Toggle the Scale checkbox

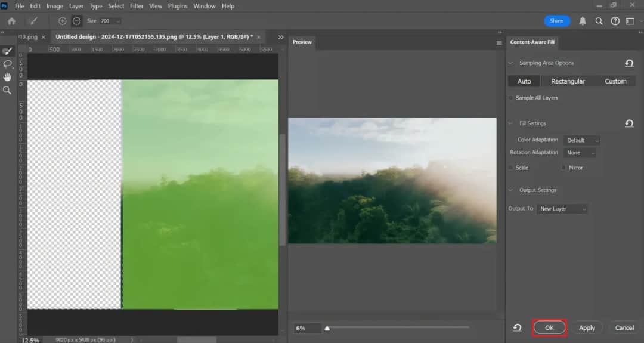(511, 168)
